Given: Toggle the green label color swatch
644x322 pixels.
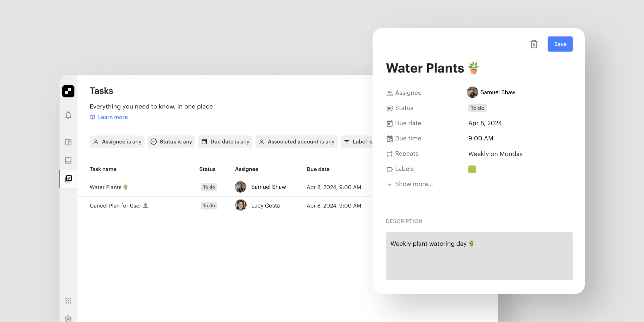Looking at the screenshot, I should [472, 169].
